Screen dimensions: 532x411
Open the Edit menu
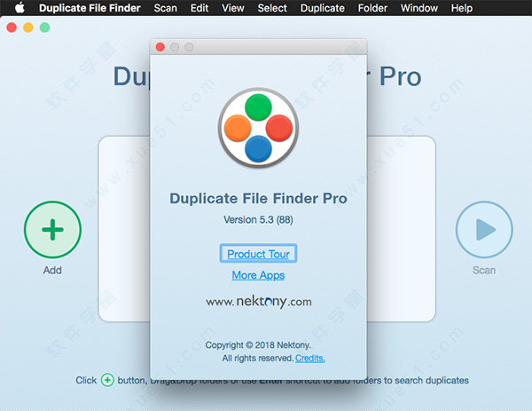[x=199, y=8]
